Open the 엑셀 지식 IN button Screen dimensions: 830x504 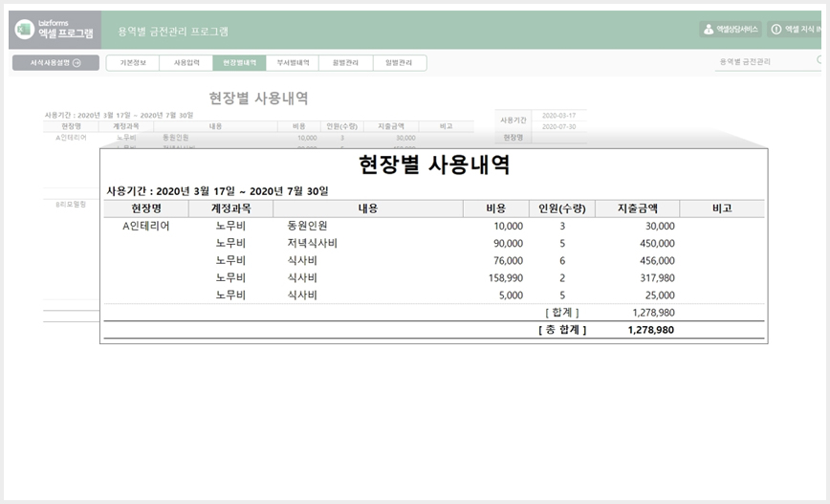pos(794,30)
